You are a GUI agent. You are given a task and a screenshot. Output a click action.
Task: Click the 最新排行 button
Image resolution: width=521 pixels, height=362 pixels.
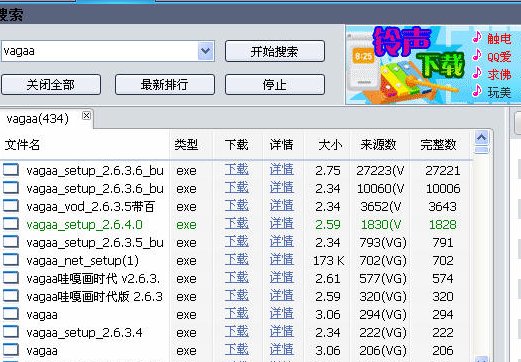165,84
